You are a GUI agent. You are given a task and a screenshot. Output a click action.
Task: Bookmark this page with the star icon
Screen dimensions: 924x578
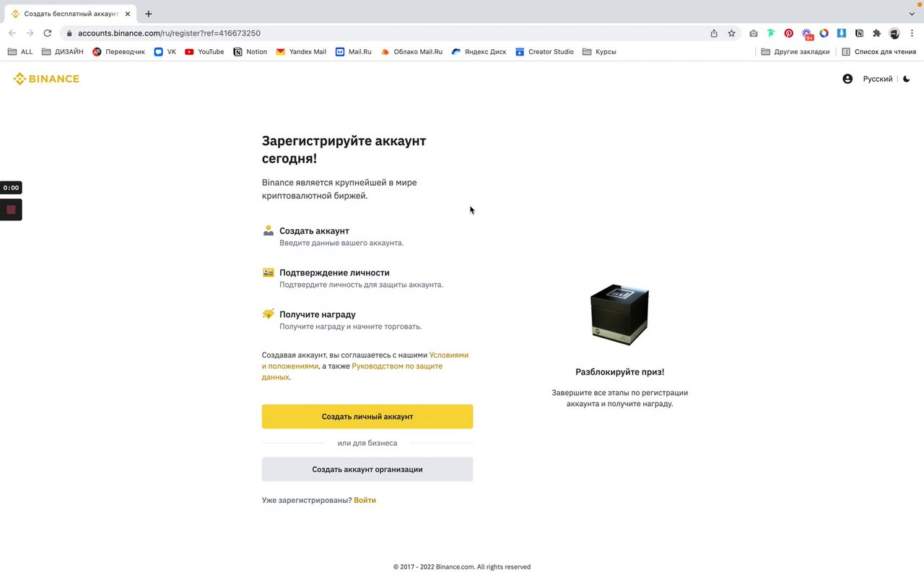pyautogui.click(x=731, y=33)
